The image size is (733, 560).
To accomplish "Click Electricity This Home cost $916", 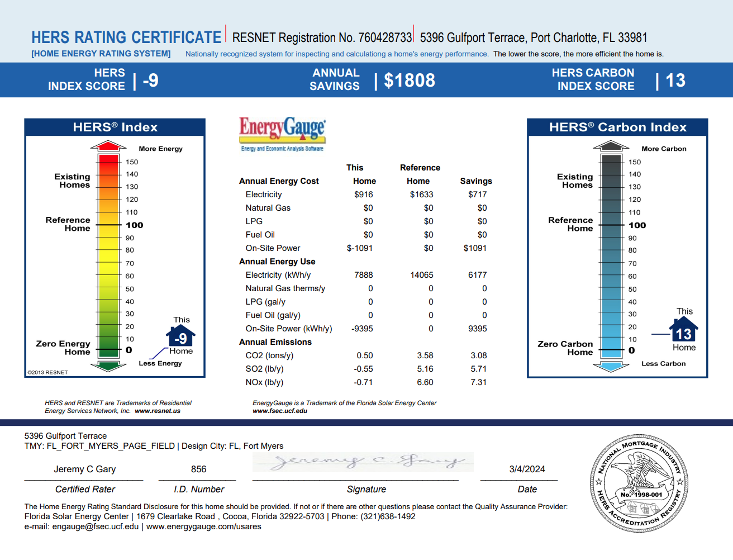I will click(364, 194).
